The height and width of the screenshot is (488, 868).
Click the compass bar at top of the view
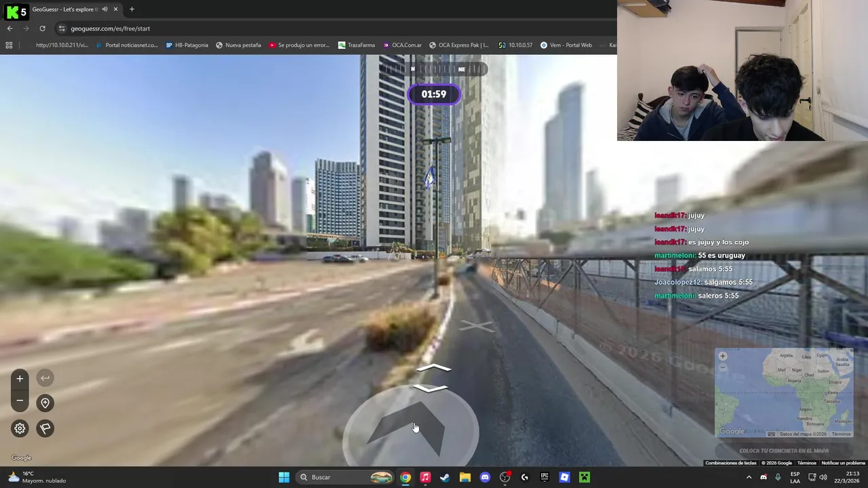434,69
